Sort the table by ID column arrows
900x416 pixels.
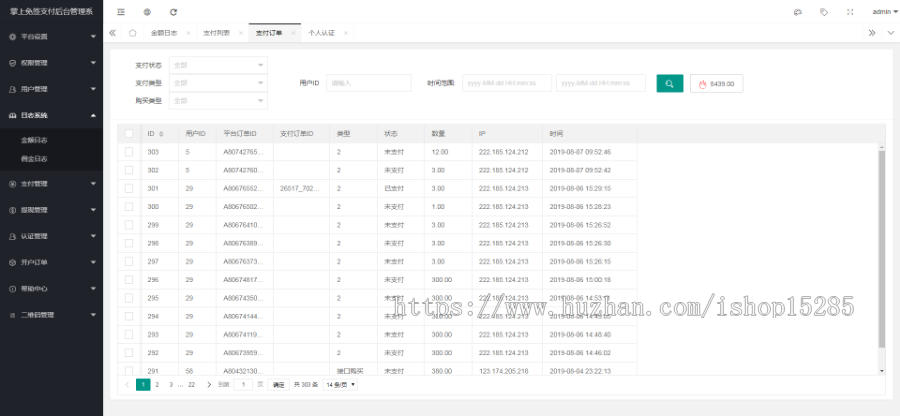(161, 134)
